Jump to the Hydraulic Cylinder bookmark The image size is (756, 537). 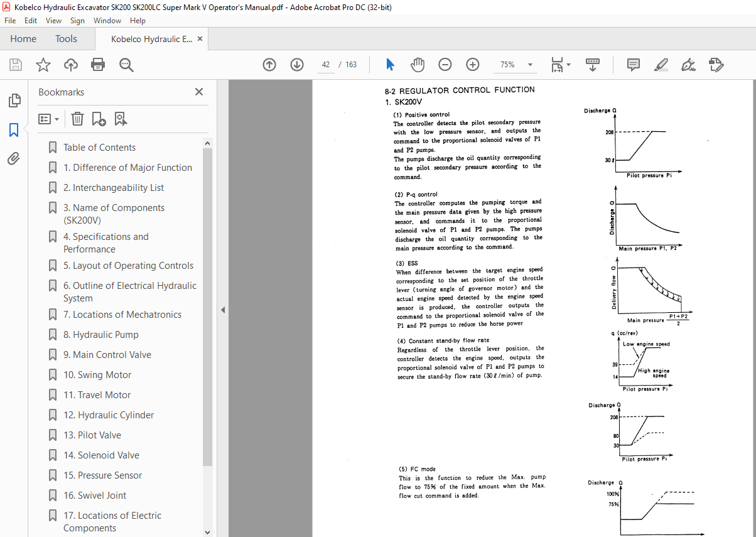[x=109, y=415]
